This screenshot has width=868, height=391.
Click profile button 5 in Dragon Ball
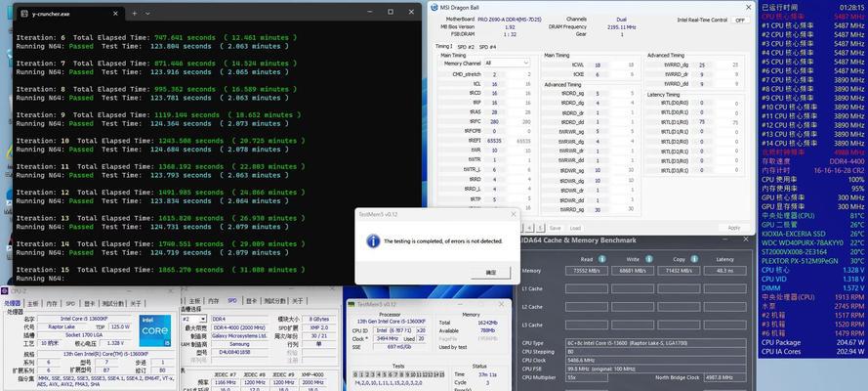[x=541, y=228]
